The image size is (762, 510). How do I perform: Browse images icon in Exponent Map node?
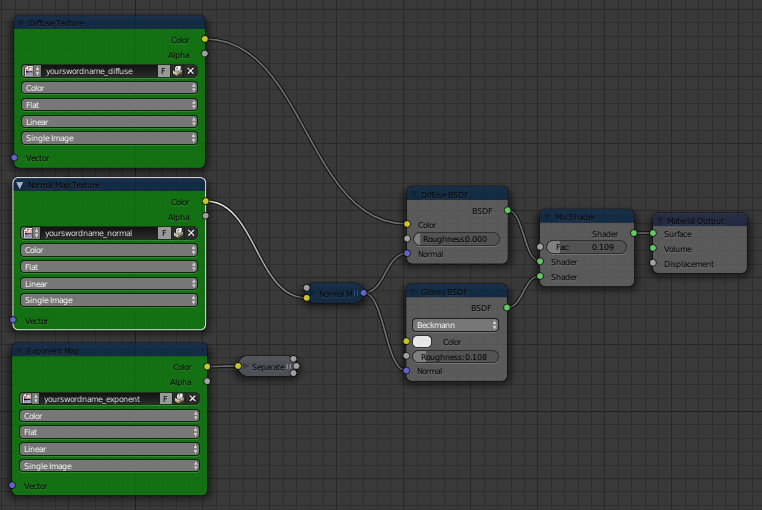30,399
